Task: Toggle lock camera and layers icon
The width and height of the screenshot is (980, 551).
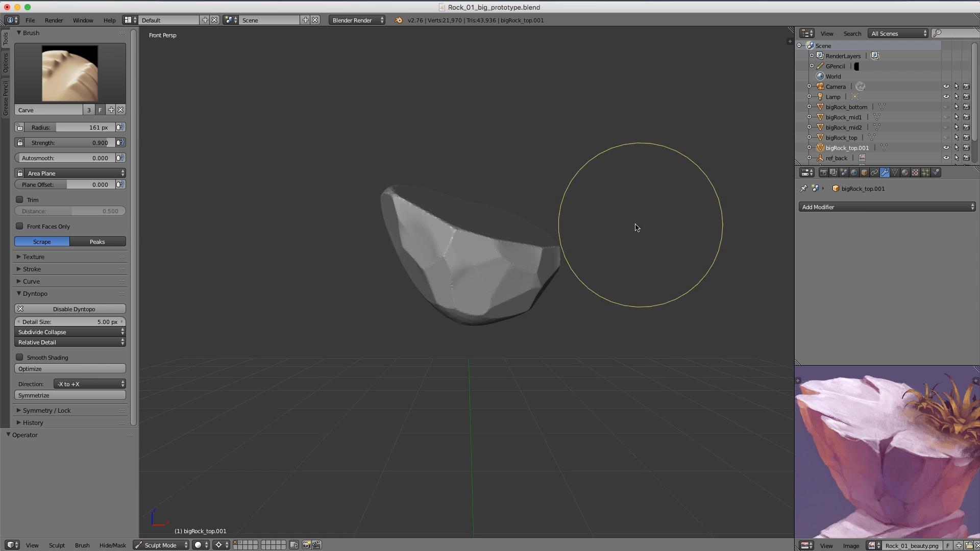Action: tap(294, 545)
